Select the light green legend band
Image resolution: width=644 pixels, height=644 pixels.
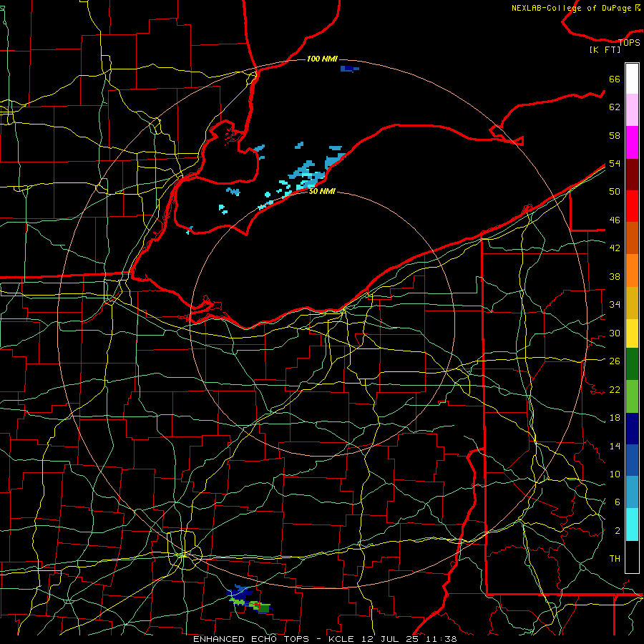(x=632, y=396)
